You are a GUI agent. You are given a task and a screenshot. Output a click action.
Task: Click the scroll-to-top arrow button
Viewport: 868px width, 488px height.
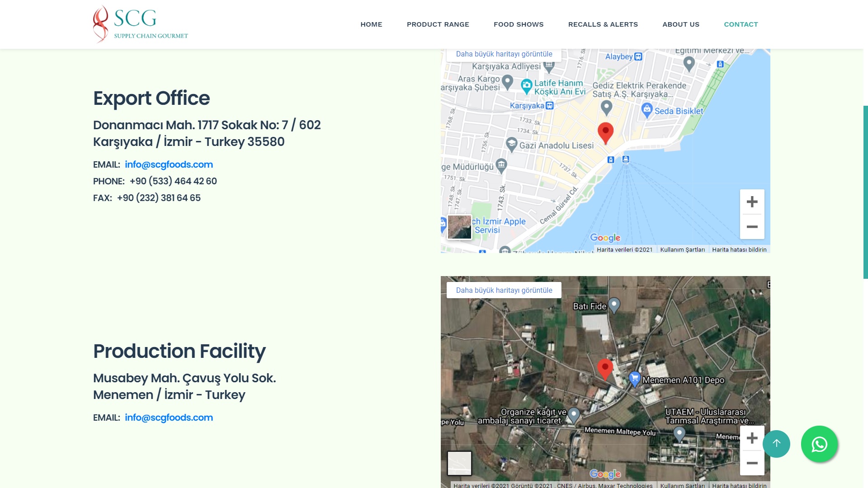tap(776, 444)
